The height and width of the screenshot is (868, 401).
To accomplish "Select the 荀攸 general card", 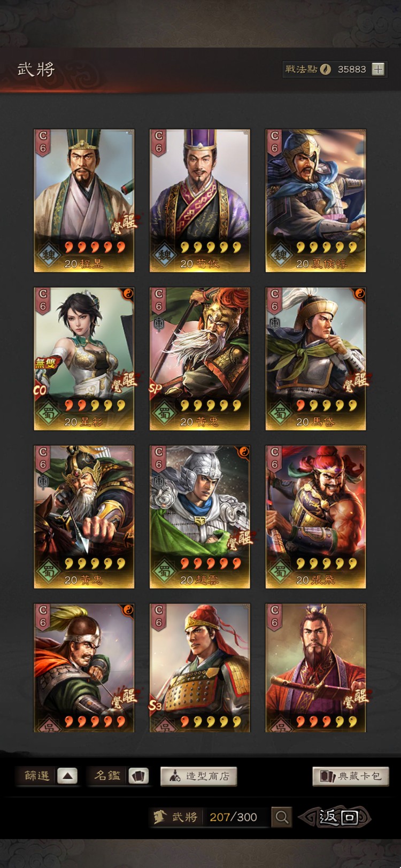I will click(199, 200).
